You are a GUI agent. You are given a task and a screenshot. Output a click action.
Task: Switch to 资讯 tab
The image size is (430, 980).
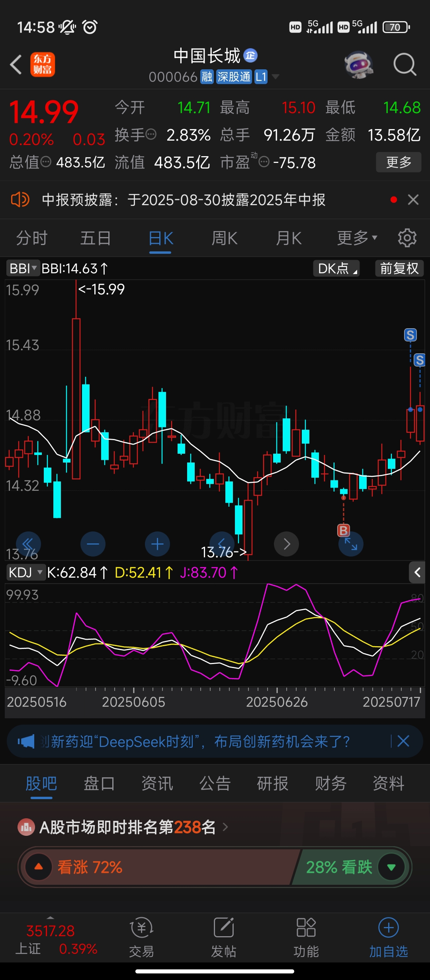157,784
